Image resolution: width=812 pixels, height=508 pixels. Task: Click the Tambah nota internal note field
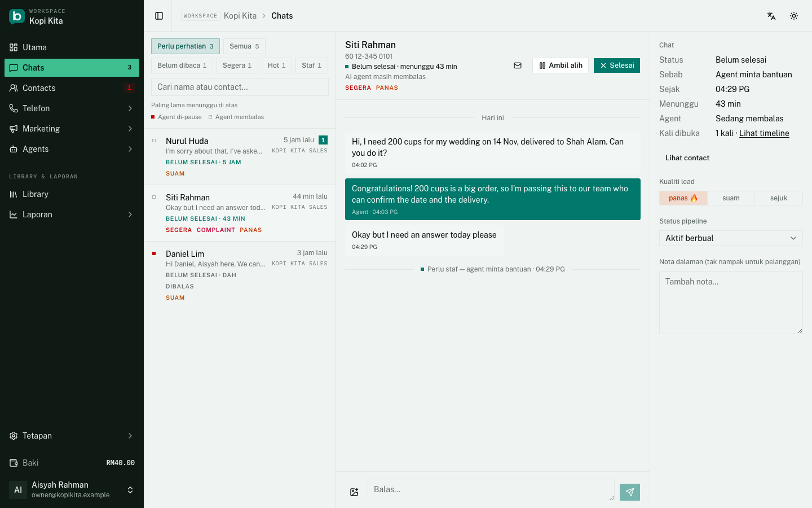coord(731,303)
